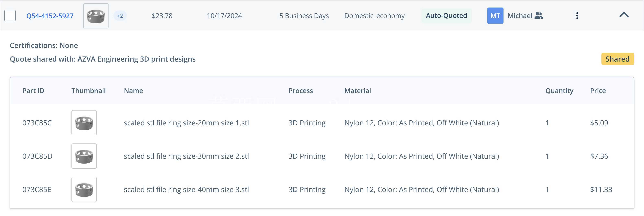Viewport: 644px width, 216px height.
Task: Collapse the quote details chevron
Action: 624,15
